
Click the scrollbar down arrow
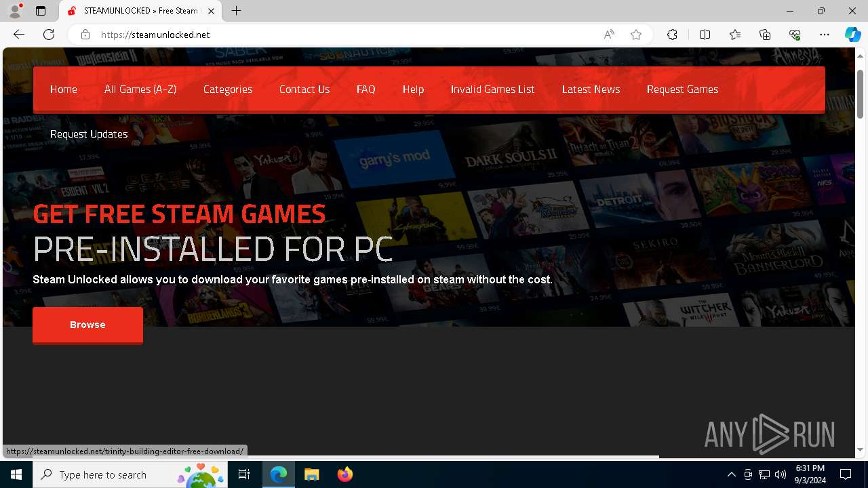coord(860,449)
